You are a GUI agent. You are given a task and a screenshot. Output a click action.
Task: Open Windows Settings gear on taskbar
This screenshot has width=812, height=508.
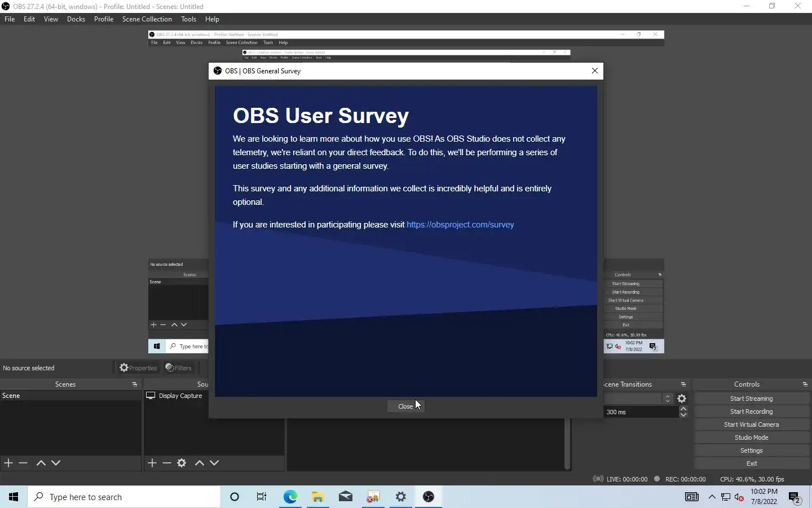pos(401,497)
